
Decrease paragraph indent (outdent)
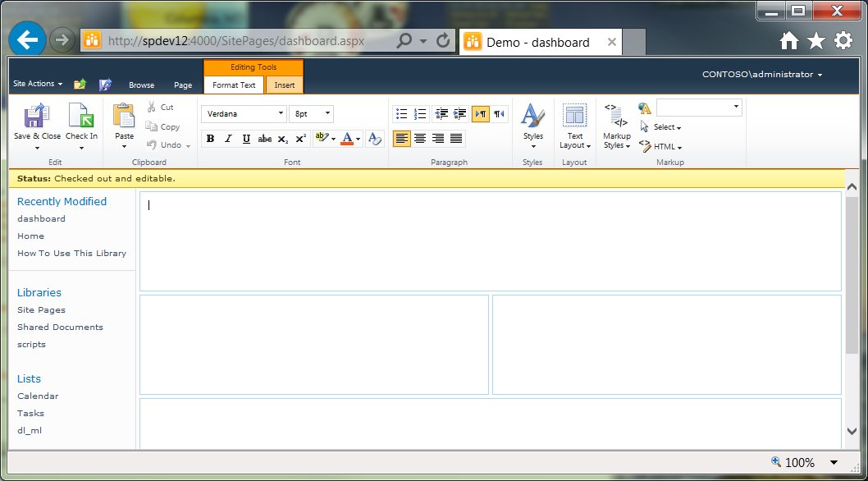click(x=441, y=114)
